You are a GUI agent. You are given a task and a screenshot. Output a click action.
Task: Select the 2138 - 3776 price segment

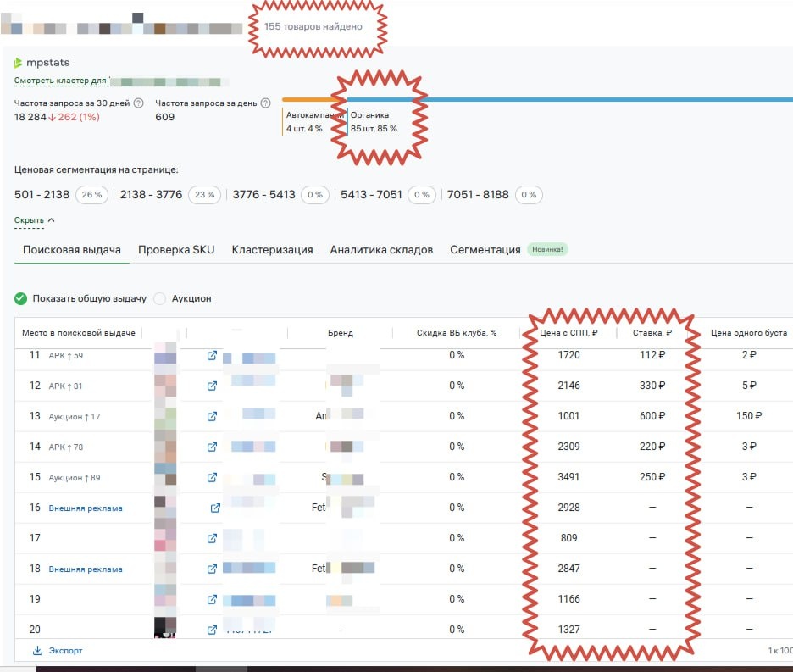click(170, 195)
